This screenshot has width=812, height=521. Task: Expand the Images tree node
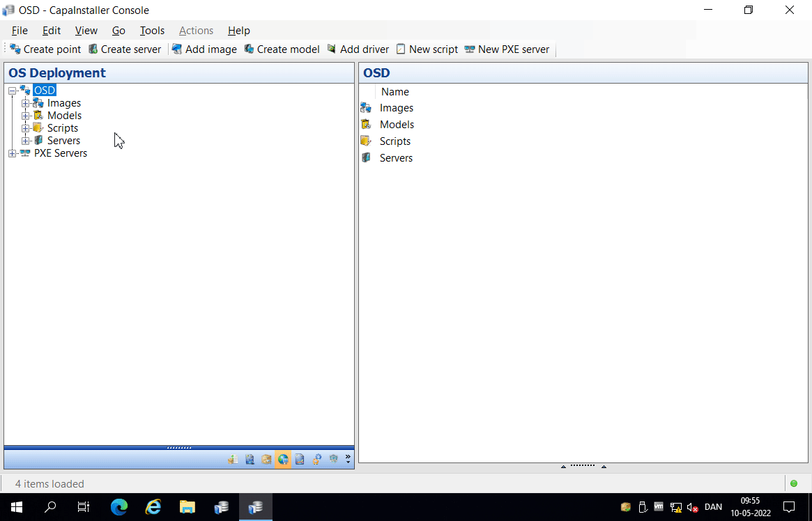click(25, 104)
